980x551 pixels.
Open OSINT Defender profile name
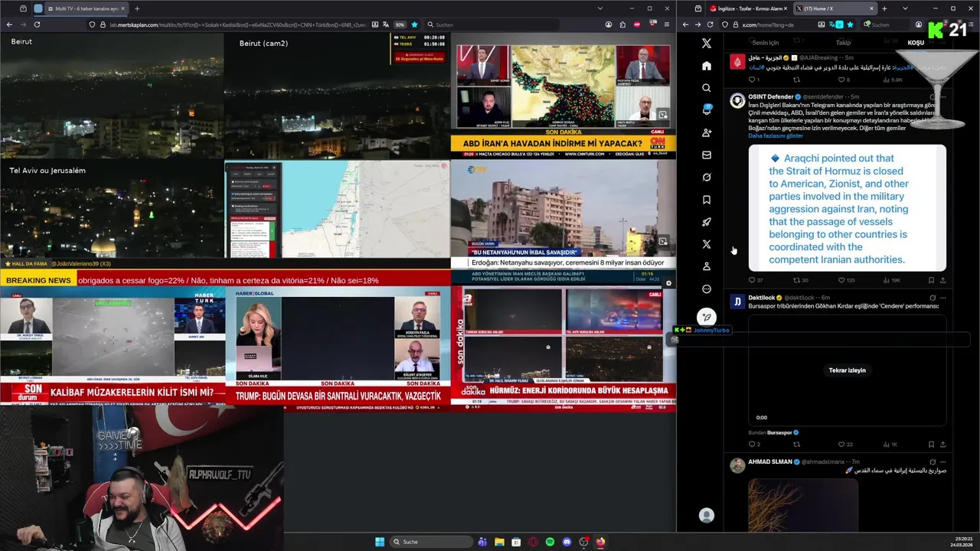coord(771,97)
